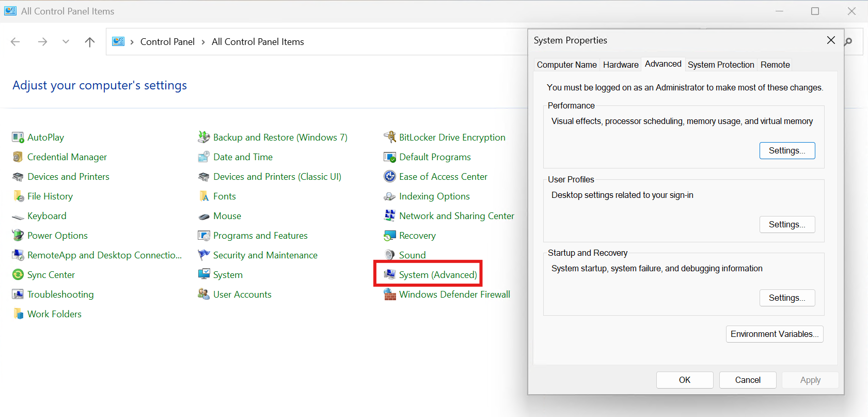Cancel the System Properties dialog
Viewport: 868px width, 417px height.
click(748, 380)
